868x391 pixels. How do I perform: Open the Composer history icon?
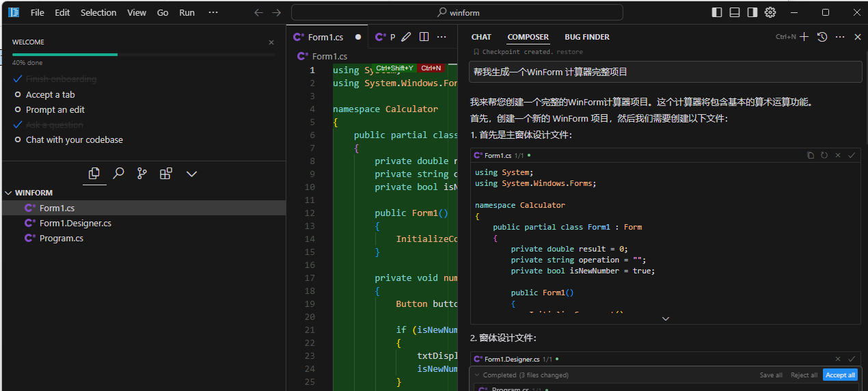tap(822, 37)
